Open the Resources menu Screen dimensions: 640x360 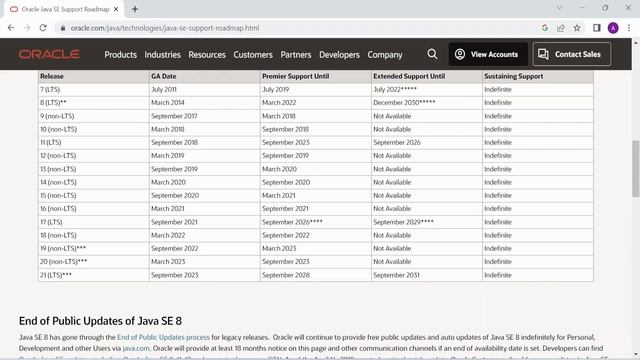click(207, 55)
